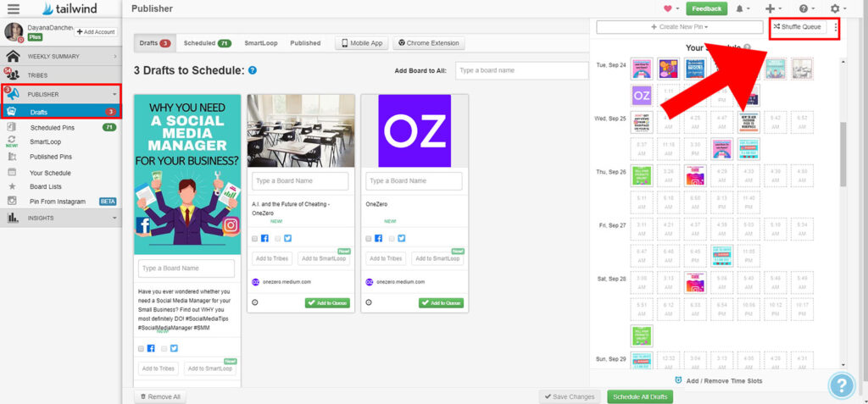
Task: Expand the Weekly Summary section
Action: [x=115, y=57]
